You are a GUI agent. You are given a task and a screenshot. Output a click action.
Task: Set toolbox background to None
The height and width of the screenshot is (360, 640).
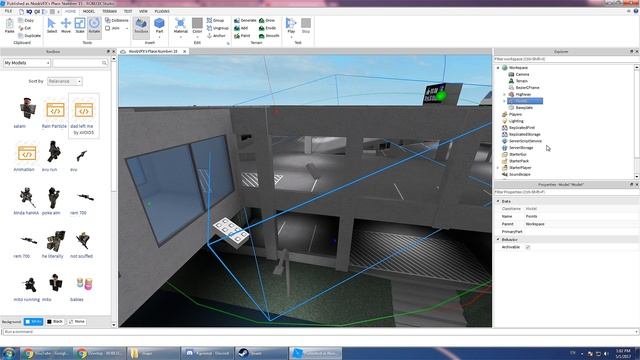pyautogui.click(x=77, y=322)
